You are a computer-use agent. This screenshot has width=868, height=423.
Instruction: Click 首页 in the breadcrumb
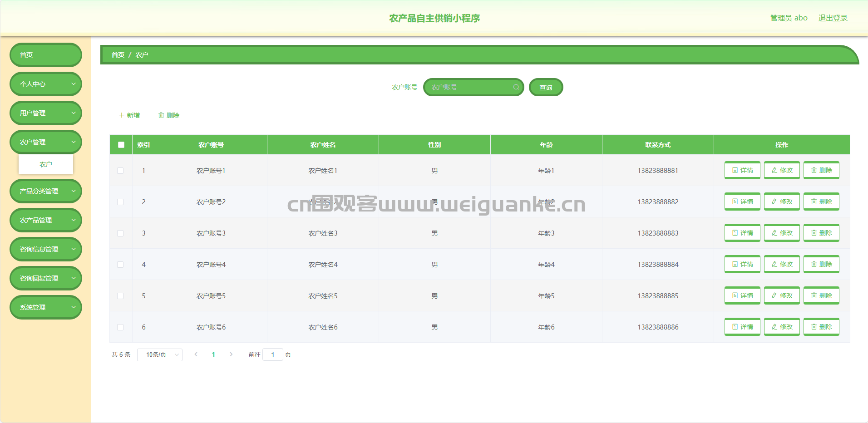118,55
